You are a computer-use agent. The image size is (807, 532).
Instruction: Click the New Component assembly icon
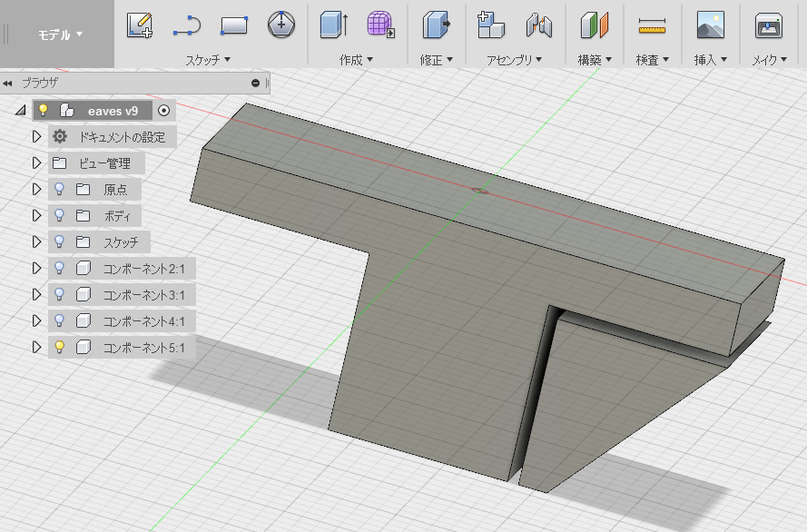point(490,25)
